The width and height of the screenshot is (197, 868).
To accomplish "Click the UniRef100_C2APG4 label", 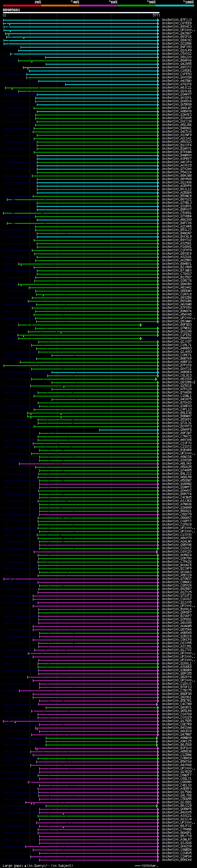I will pos(177,856).
